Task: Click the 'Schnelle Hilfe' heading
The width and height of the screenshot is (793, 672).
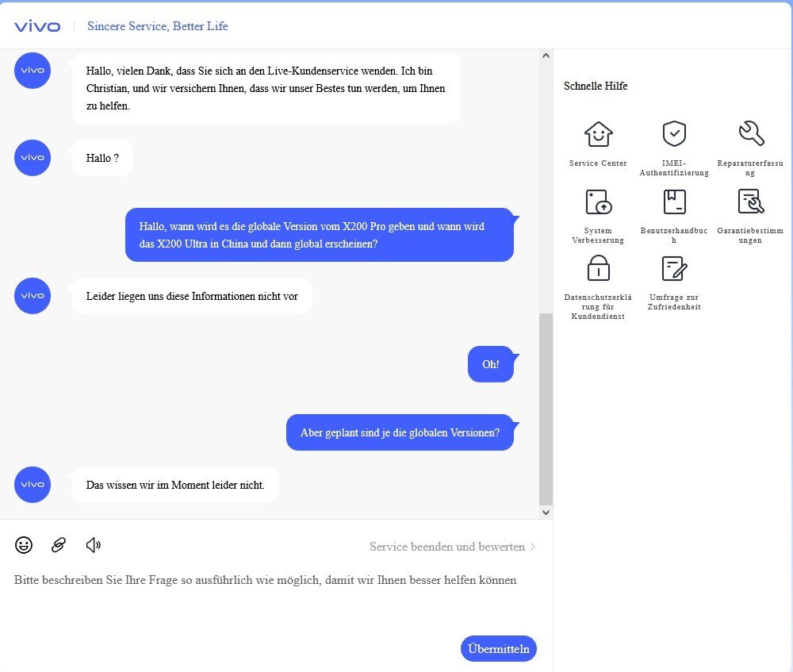Action: (x=596, y=86)
